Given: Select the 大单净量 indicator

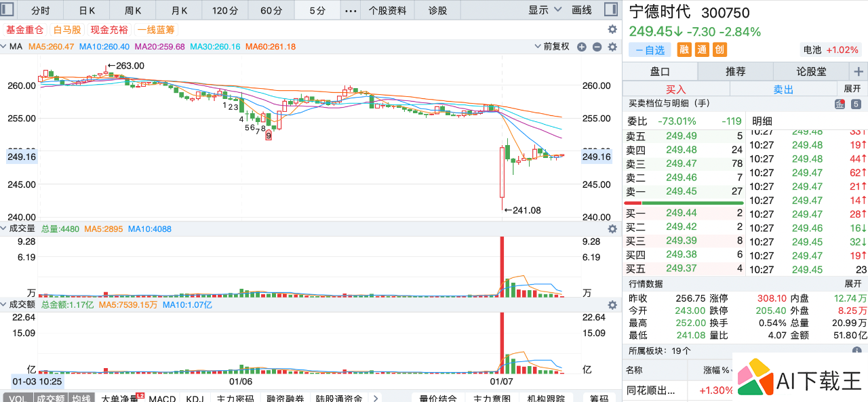Looking at the screenshot, I should [119, 398].
